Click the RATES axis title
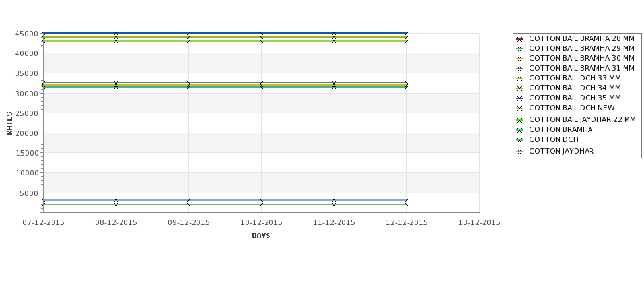This screenshot has height=283, width=644. (x=9, y=123)
